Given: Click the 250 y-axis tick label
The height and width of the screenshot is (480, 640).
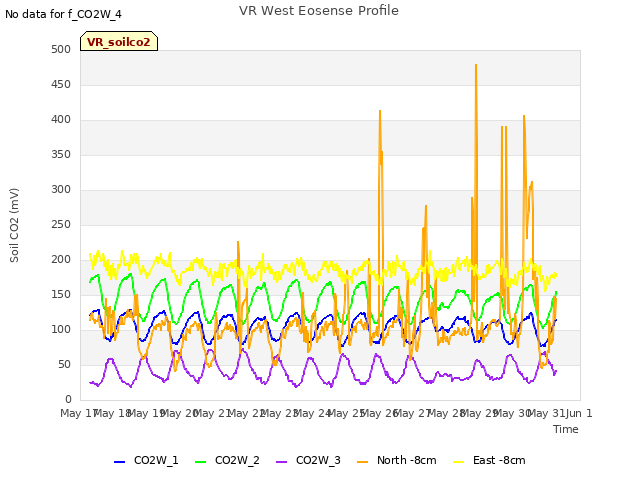Looking at the screenshot, I should [61, 224].
